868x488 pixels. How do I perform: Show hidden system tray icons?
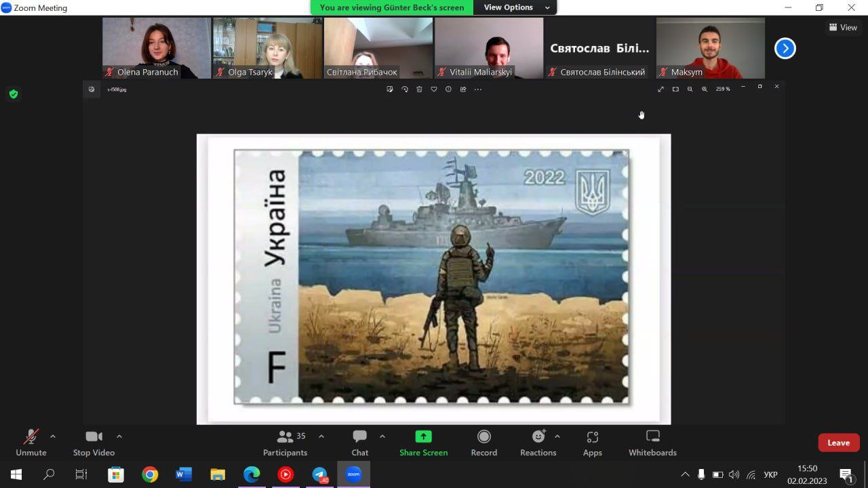click(x=685, y=474)
